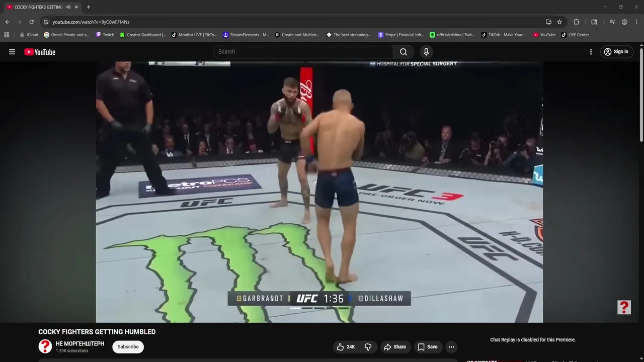Open Creator Dashboard bookmark
Screen dimensions: 644x362
(143, 35)
